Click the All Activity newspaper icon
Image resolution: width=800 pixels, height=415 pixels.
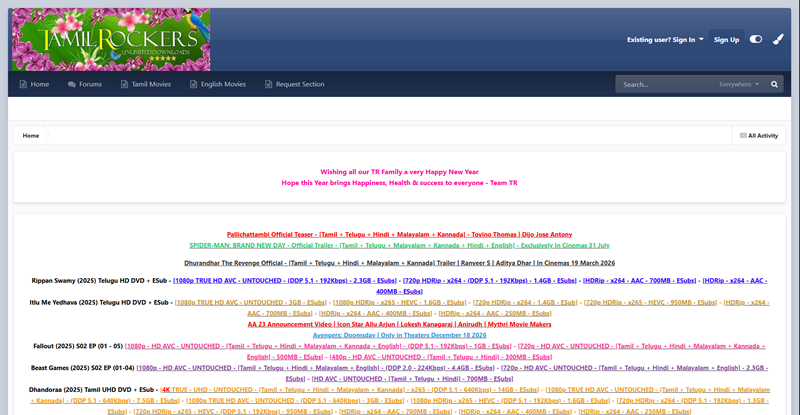(x=743, y=136)
